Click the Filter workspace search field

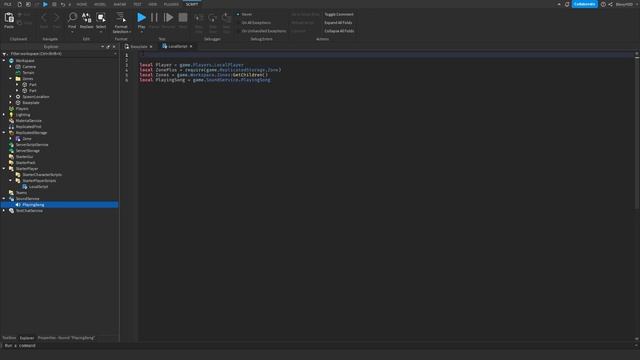pos(61,53)
